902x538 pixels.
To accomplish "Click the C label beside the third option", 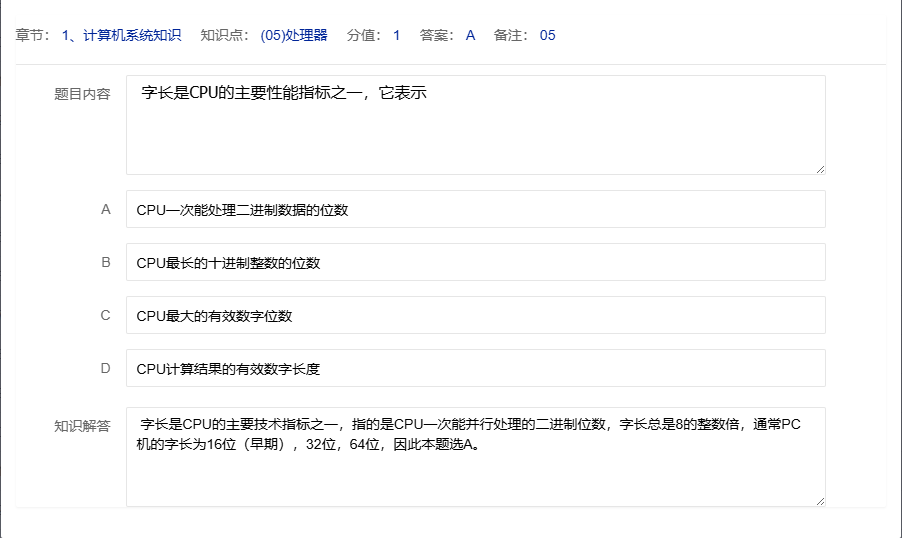I will [x=105, y=316].
